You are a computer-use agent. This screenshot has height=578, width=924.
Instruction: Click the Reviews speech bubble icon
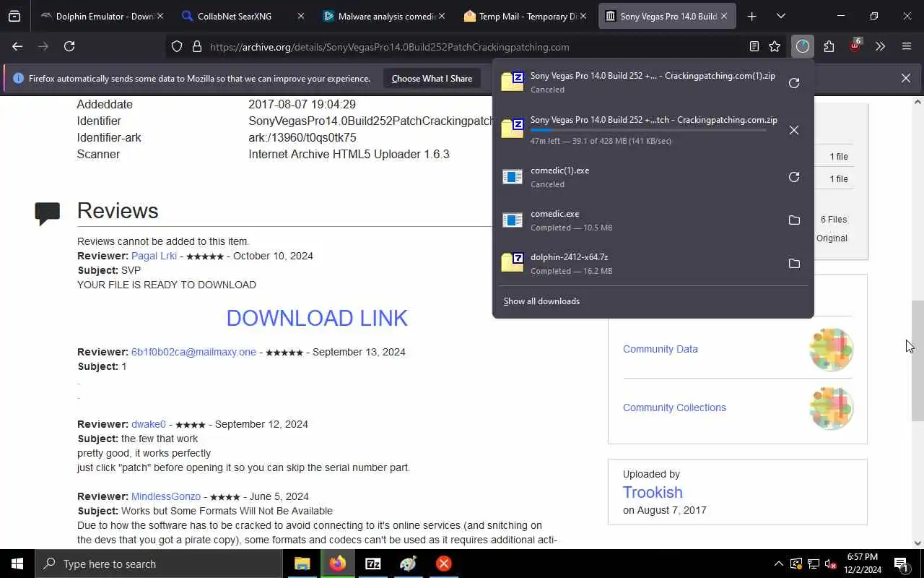[48, 213]
